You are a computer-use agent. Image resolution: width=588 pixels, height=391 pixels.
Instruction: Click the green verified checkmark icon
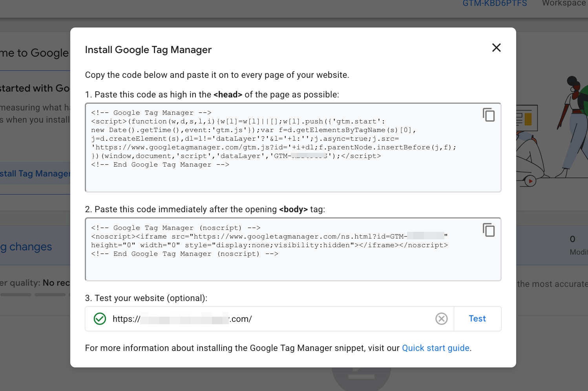coord(100,319)
